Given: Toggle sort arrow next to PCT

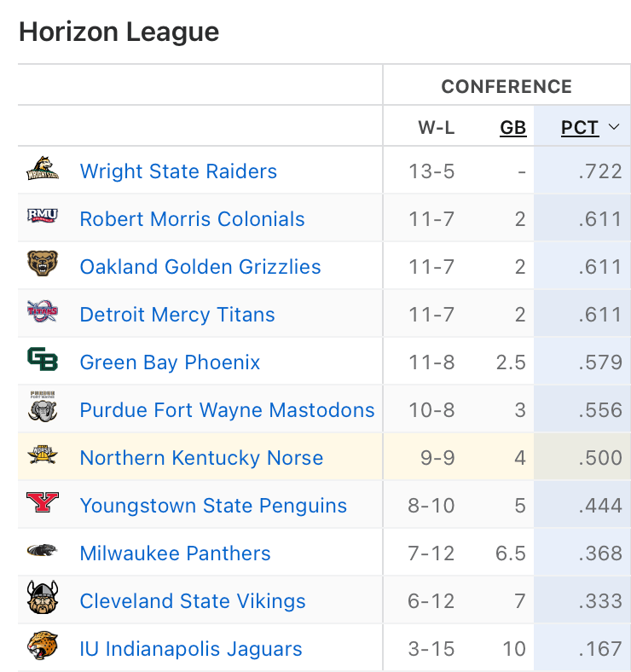Looking at the screenshot, I should [614, 128].
